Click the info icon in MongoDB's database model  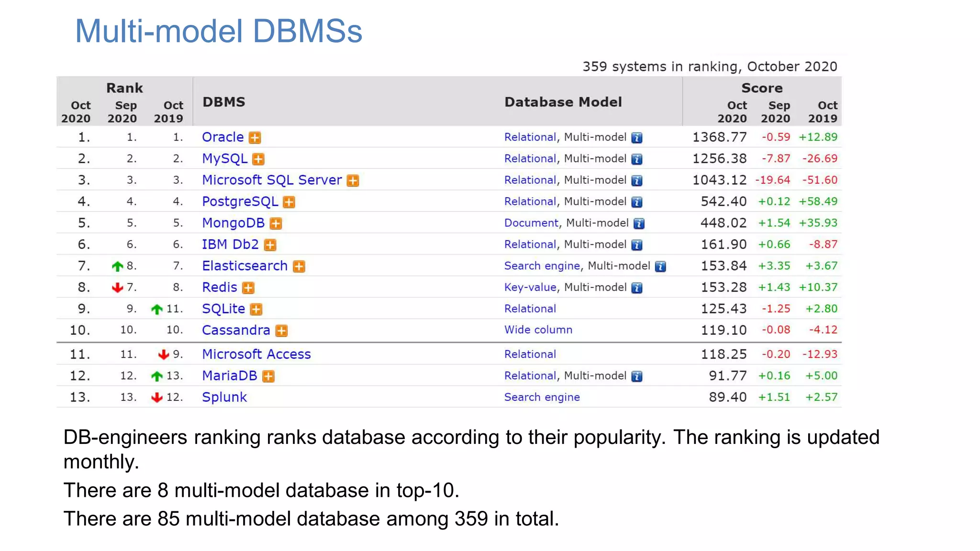(x=639, y=223)
